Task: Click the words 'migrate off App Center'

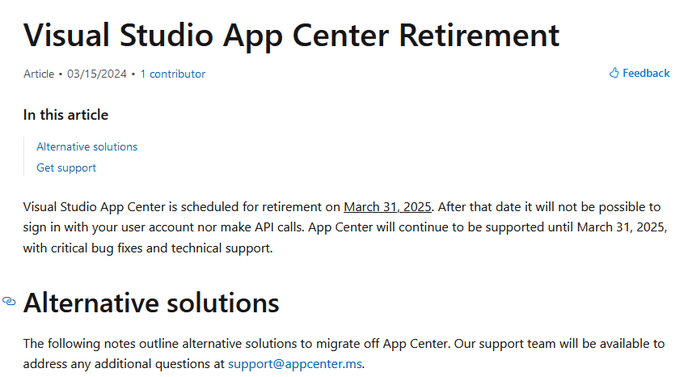Action: [x=382, y=344]
